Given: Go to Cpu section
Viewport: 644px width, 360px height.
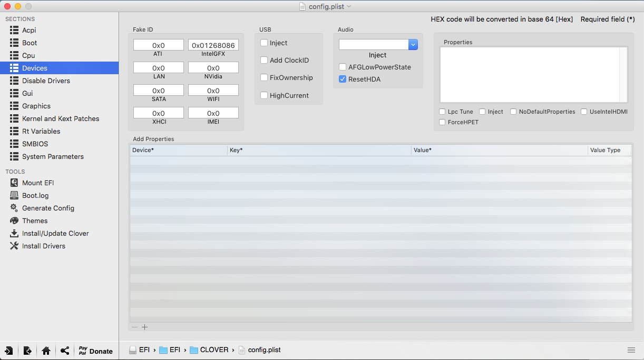Looking at the screenshot, I should (x=59, y=55).
